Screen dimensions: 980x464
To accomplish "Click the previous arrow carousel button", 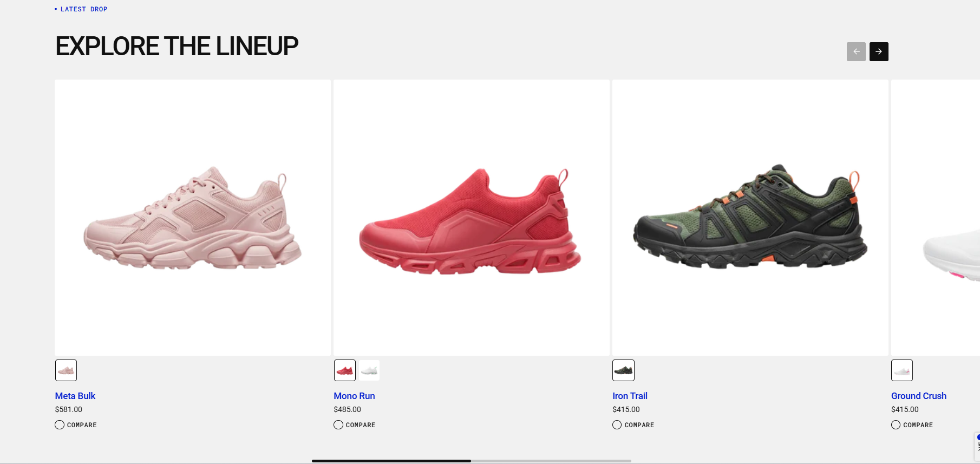I will coord(856,51).
